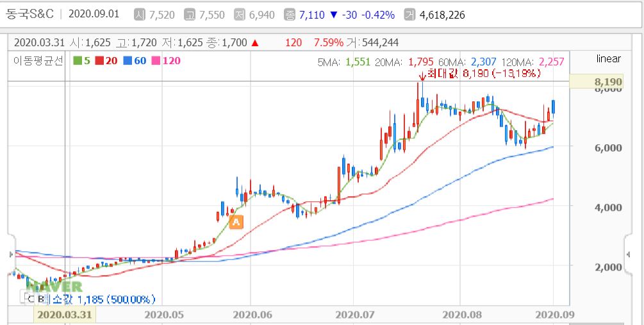Click the 20MA value 1,795
Screen dimensions: 644x325
pyautogui.click(x=421, y=62)
